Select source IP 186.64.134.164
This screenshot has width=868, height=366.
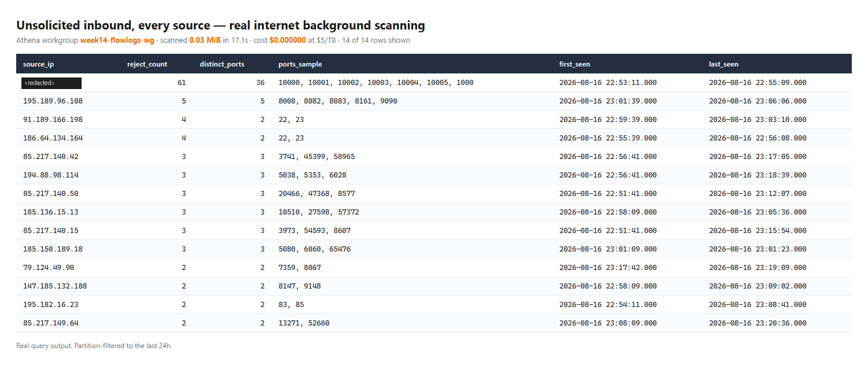coord(53,138)
